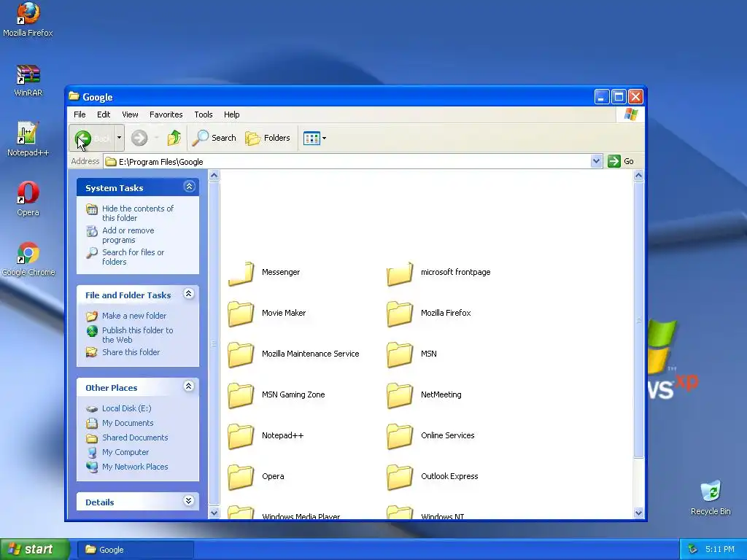The height and width of the screenshot is (560, 747).
Task: Open the View menu
Action: 130,114
